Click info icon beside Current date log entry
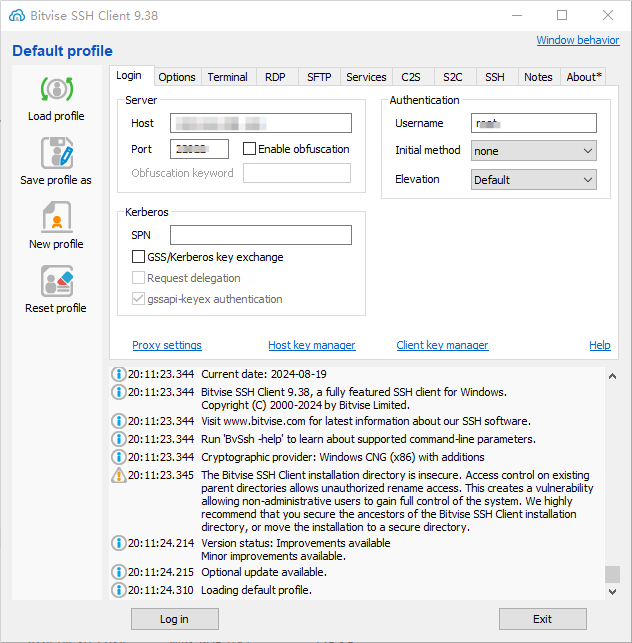The width and height of the screenshot is (632, 643). pyautogui.click(x=119, y=374)
